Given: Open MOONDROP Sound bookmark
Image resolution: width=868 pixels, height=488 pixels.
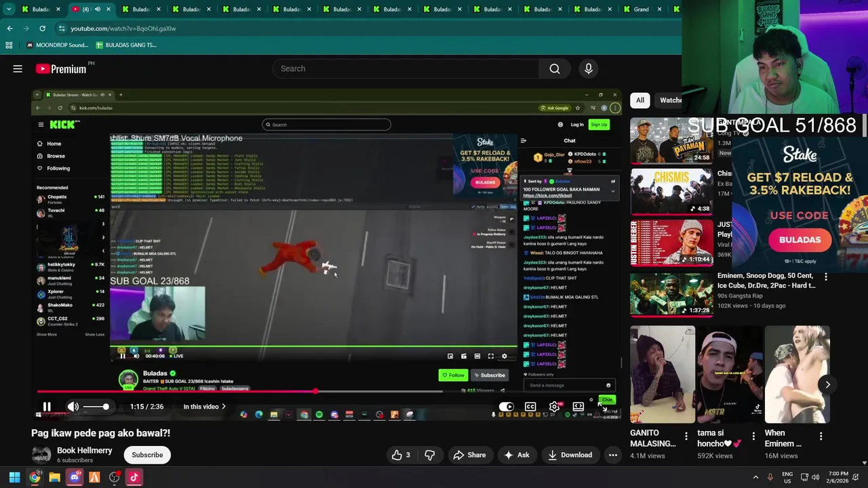Looking at the screenshot, I should coord(57,45).
